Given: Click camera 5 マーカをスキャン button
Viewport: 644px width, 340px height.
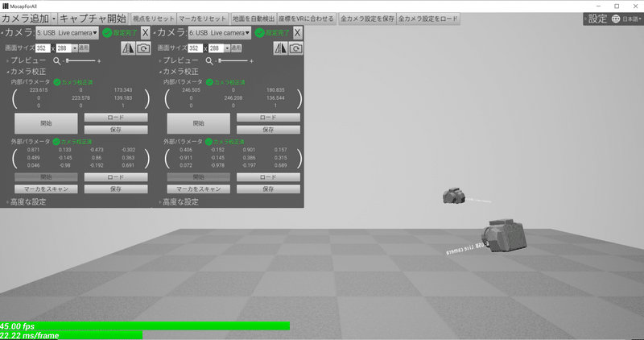Looking at the screenshot, I should point(46,189).
